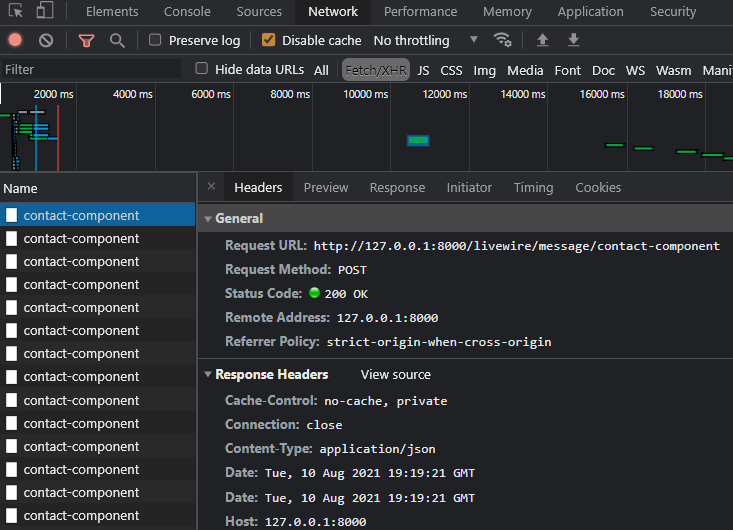733x530 pixels.
Task: Click the 200 OK status code value
Action: pos(346,294)
